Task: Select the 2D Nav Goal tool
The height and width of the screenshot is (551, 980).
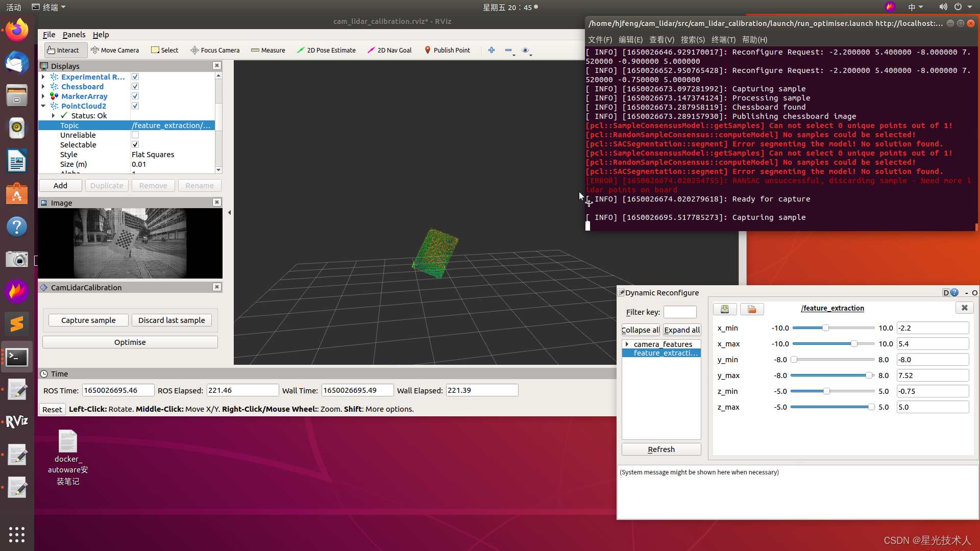Action: coord(389,50)
